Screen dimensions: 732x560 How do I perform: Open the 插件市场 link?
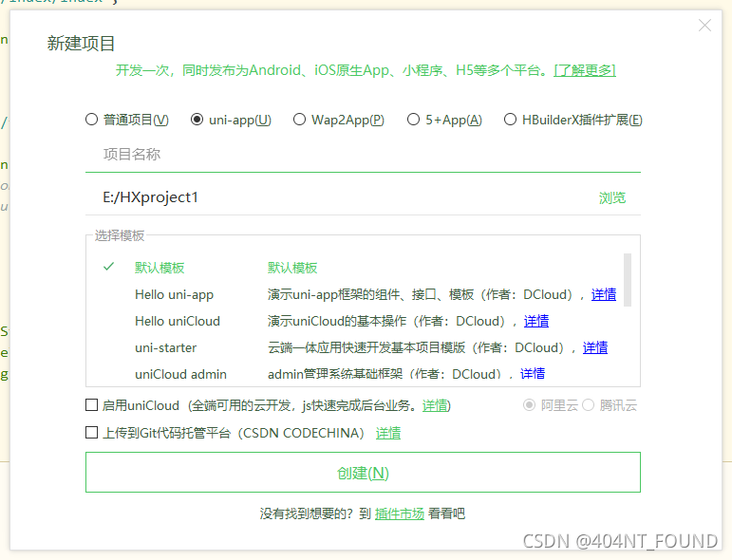[400, 513]
